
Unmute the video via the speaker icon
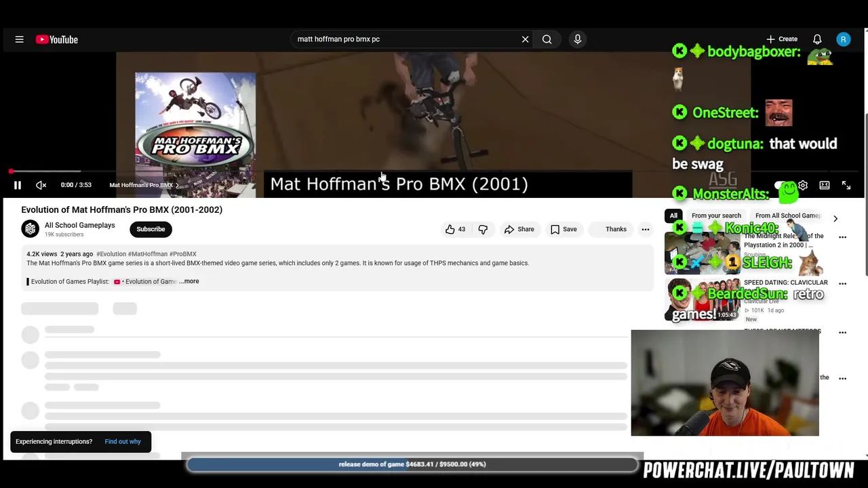point(41,185)
